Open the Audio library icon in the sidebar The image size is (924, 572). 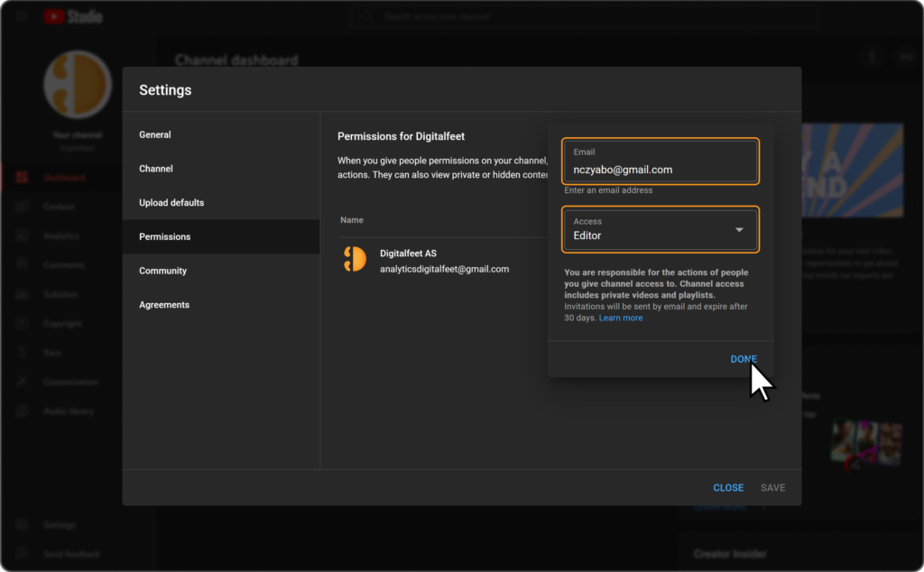point(22,411)
